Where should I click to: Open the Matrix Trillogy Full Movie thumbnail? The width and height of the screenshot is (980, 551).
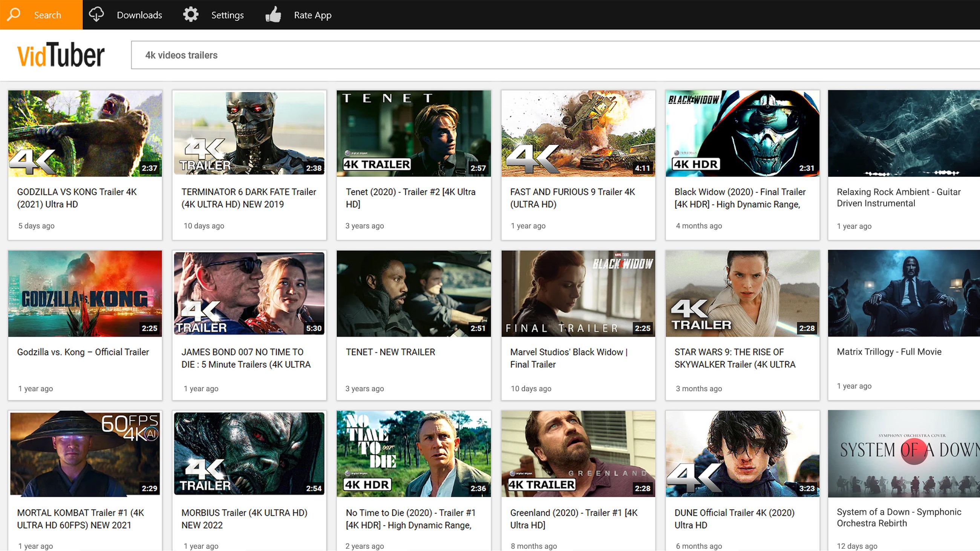[x=904, y=293]
